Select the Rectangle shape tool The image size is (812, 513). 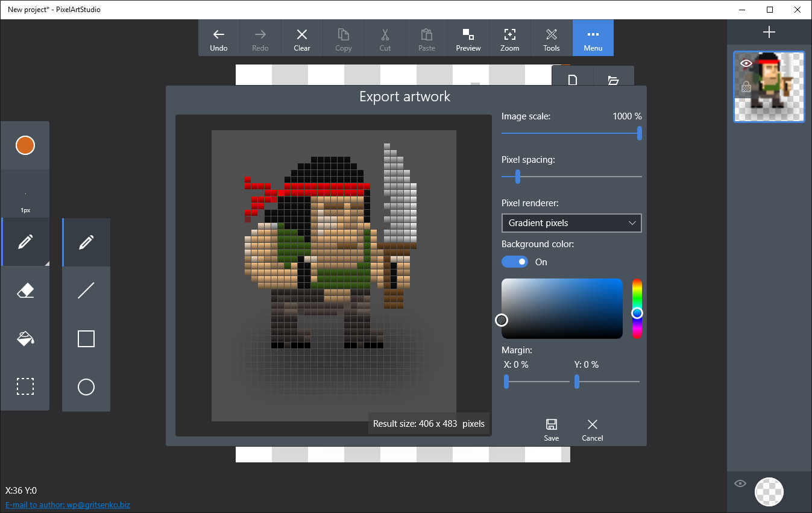point(86,338)
